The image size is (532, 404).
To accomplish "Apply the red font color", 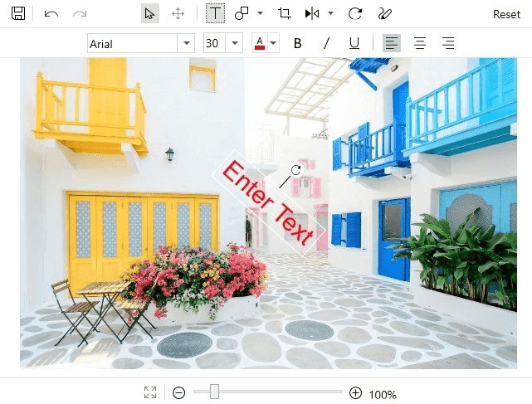I will 260,43.
